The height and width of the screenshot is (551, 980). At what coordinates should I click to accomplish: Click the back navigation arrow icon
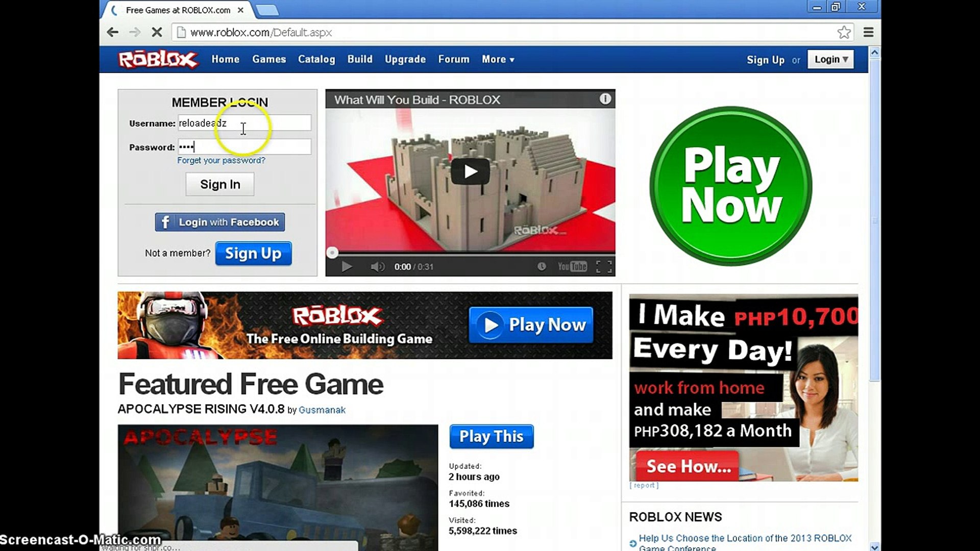pos(113,32)
